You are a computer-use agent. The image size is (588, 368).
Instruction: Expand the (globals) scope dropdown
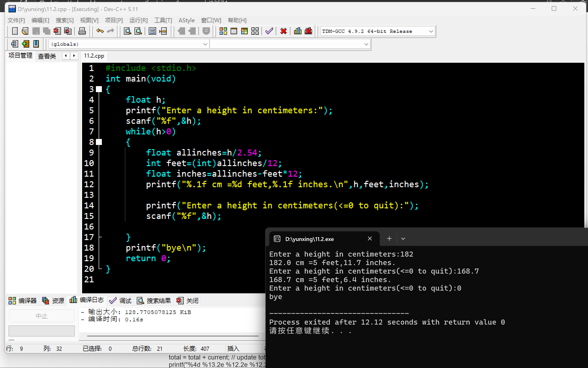tap(205, 44)
